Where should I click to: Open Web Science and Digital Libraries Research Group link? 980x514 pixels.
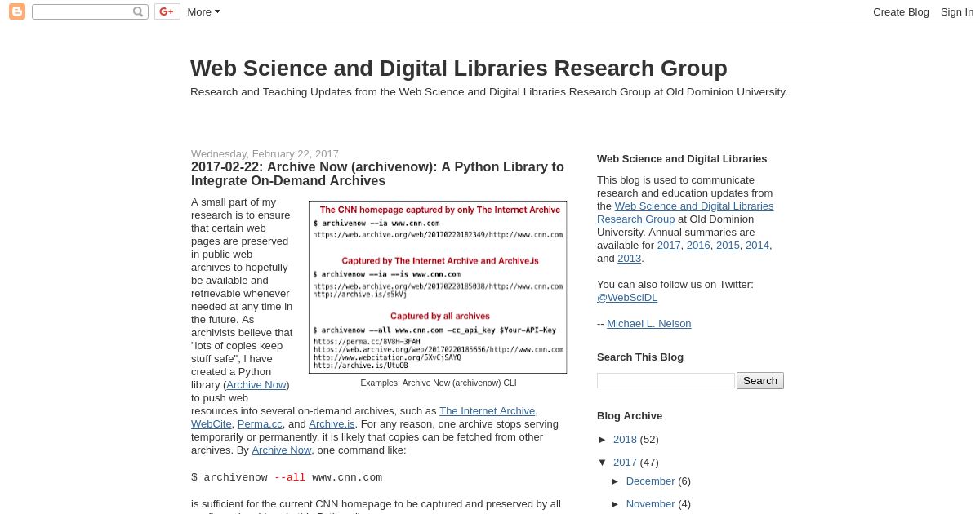click(685, 212)
